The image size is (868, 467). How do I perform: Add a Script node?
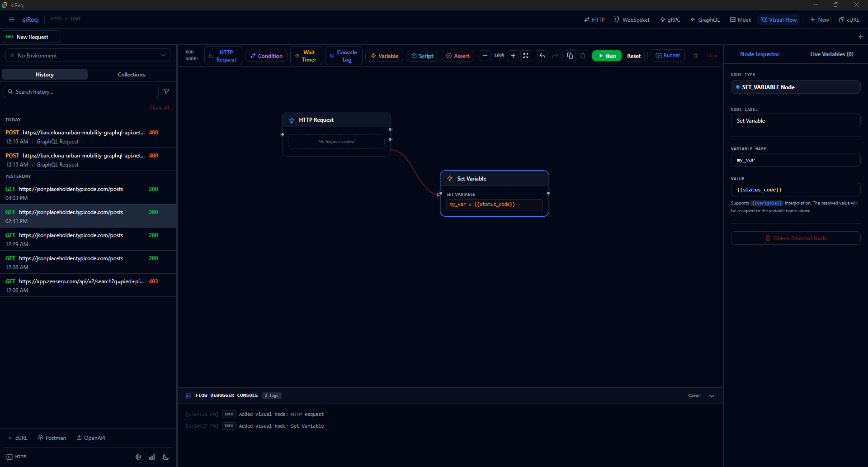point(422,56)
